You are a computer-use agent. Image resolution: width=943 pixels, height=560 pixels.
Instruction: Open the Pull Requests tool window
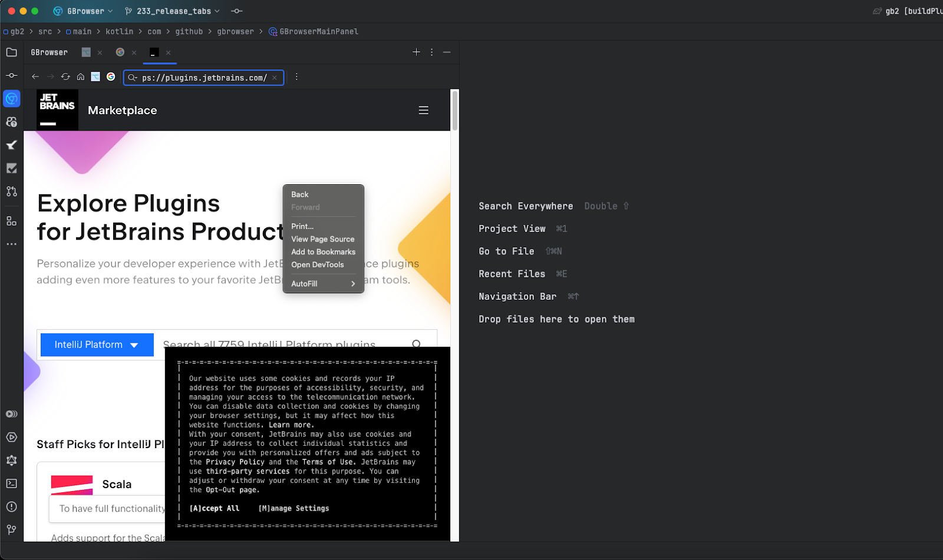(x=11, y=191)
